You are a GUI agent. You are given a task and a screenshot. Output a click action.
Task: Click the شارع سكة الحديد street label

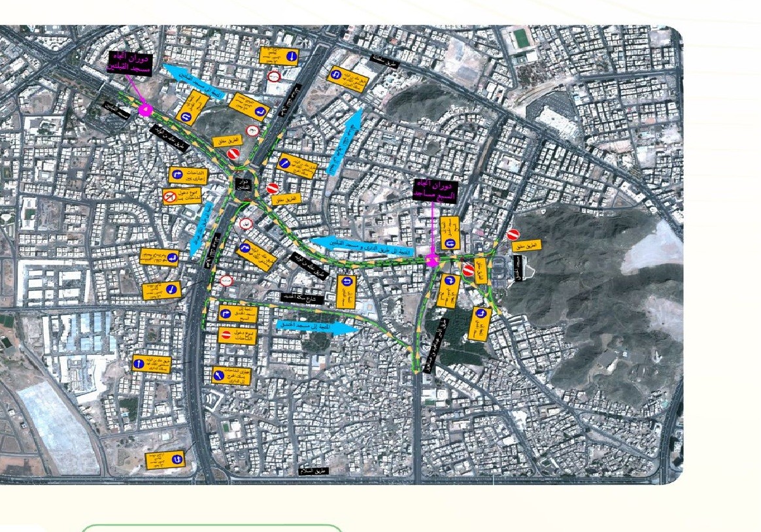[x=302, y=297]
